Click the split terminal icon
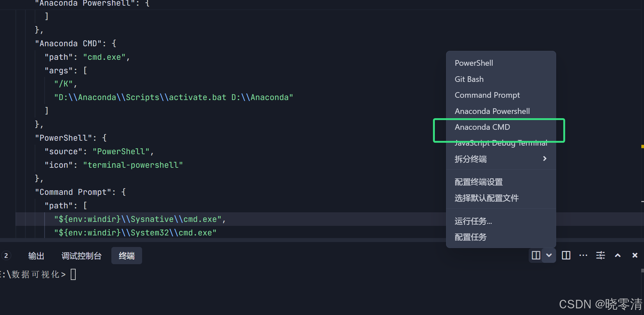This screenshot has width=644, height=315. coord(566,255)
